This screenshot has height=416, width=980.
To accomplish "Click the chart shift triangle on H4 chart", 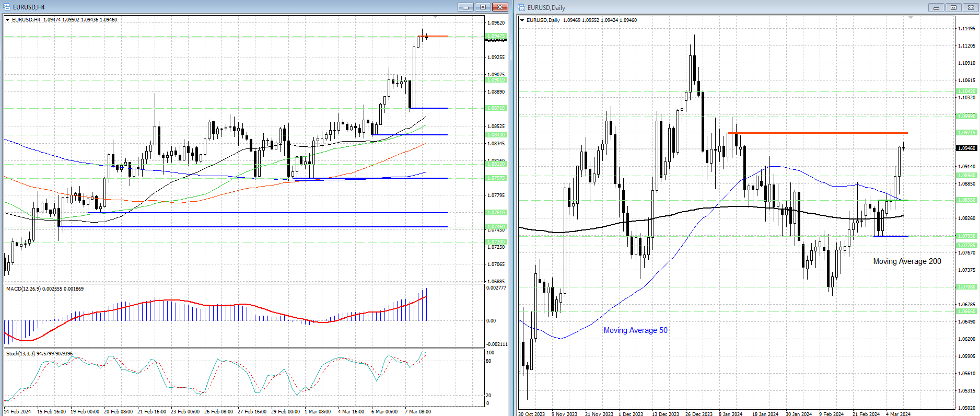I will 436,17.
